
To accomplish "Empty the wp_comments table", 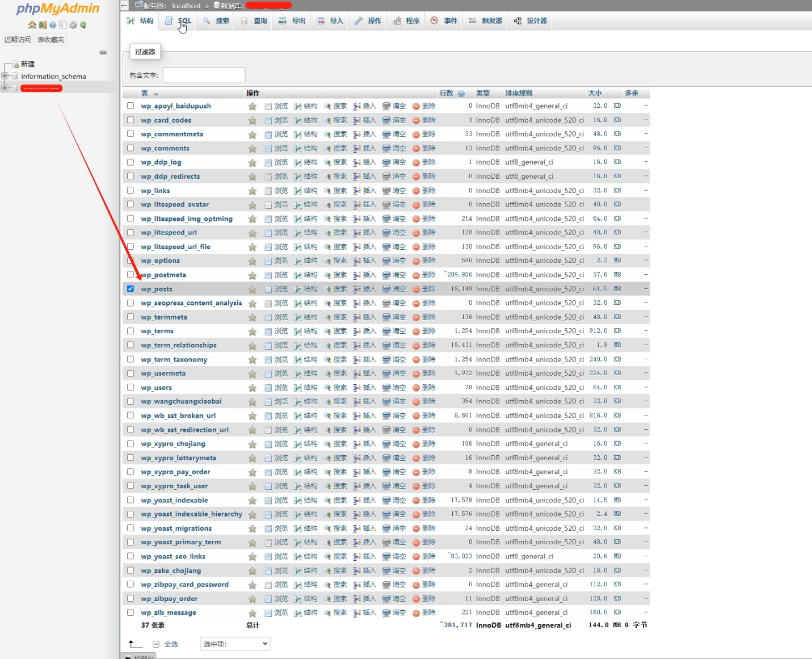I will click(x=394, y=148).
